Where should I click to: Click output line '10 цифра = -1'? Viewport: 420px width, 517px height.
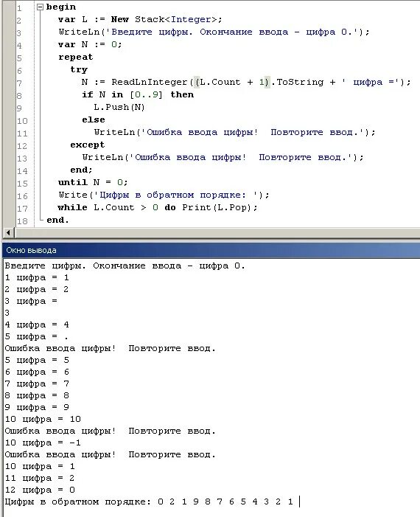click(x=43, y=443)
